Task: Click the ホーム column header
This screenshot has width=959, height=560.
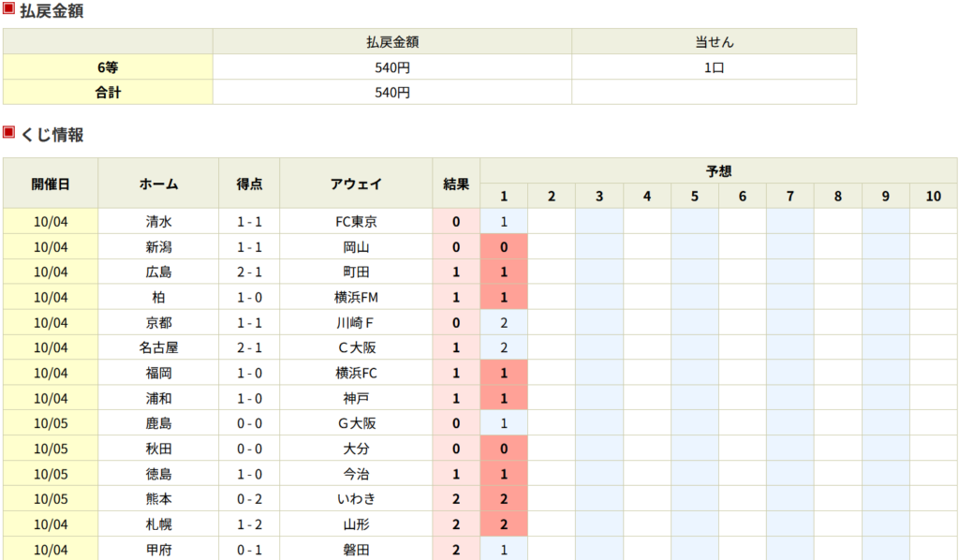Action: point(158,184)
